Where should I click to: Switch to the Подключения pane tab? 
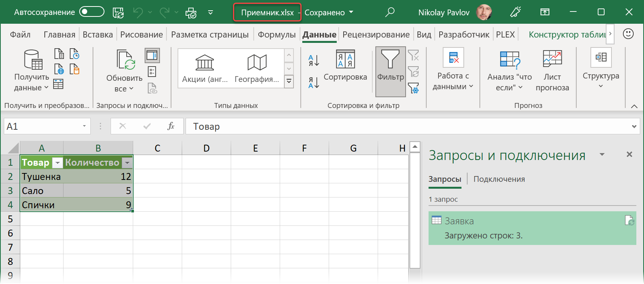click(x=499, y=179)
